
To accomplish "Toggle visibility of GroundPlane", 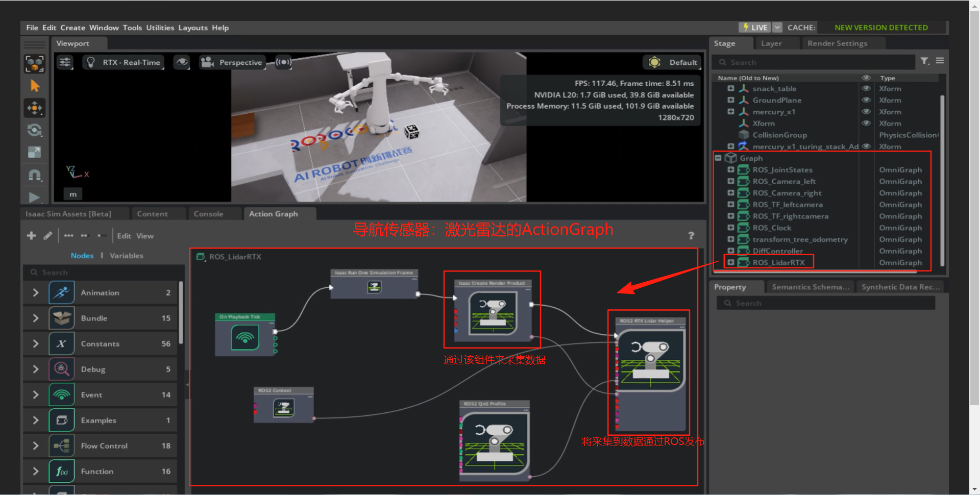I will [x=866, y=100].
